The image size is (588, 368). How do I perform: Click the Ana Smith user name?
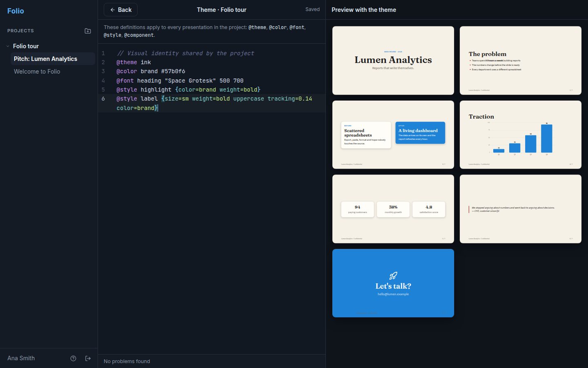coord(21,358)
